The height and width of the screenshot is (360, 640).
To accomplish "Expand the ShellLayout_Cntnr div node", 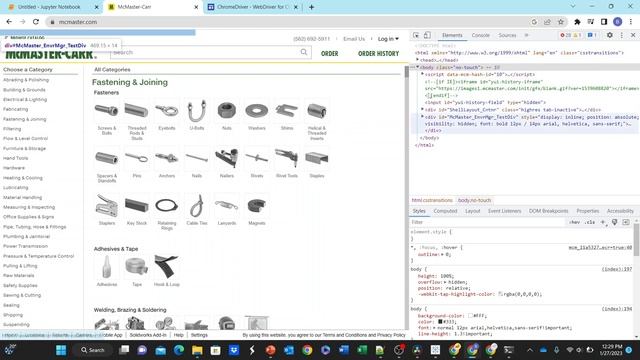I will pyautogui.click(x=422, y=109).
